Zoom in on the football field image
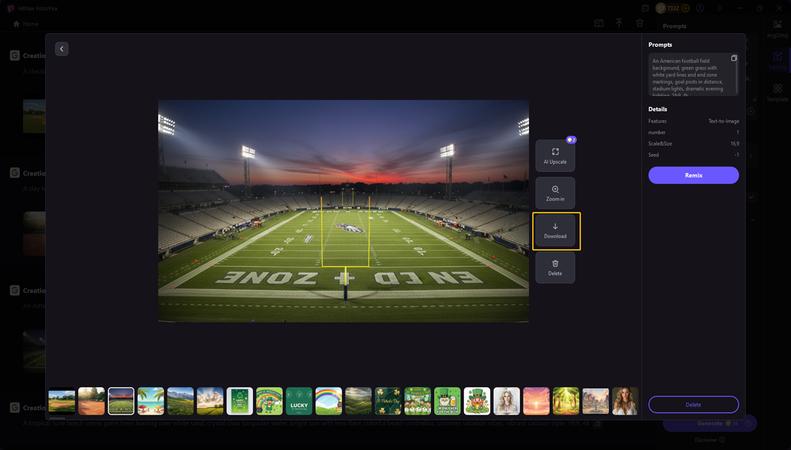The image size is (791, 450). (555, 193)
